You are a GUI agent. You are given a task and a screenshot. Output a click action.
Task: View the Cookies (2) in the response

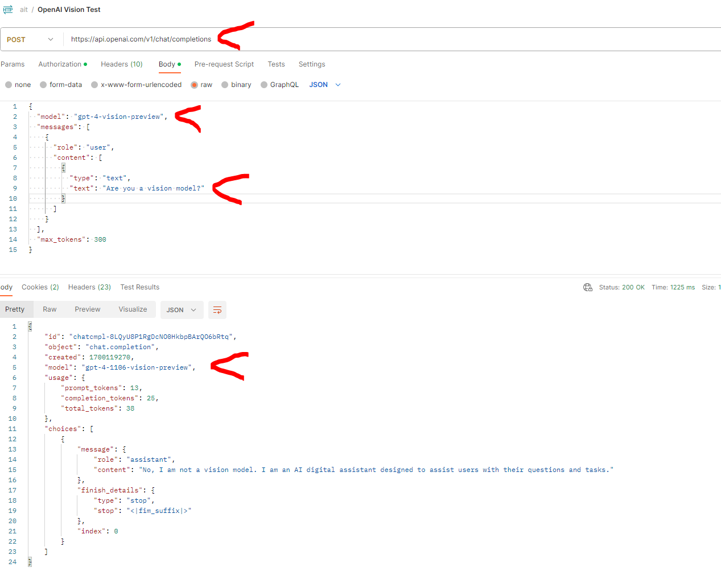click(x=40, y=287)
